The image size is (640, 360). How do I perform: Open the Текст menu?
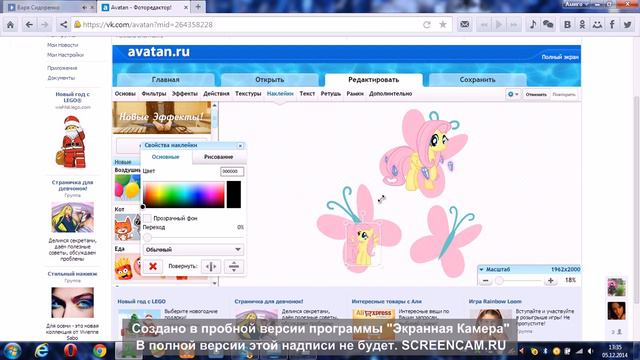click(307, 94)
